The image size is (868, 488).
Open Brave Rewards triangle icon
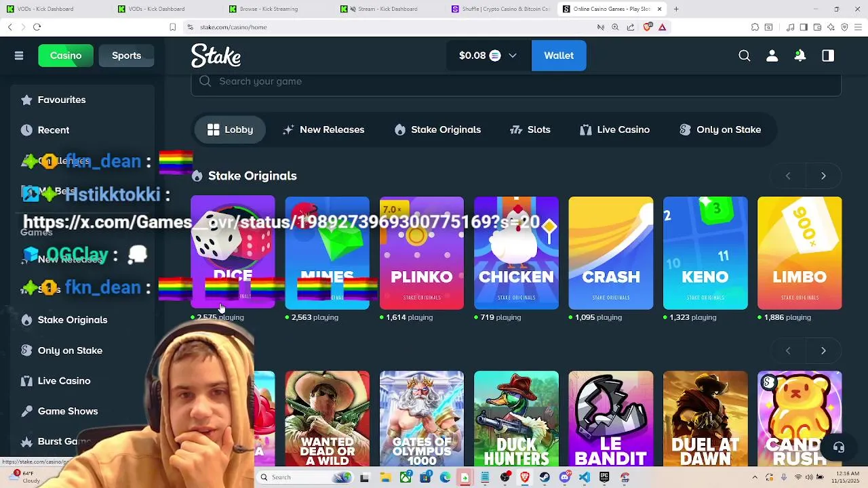[662, 27]
